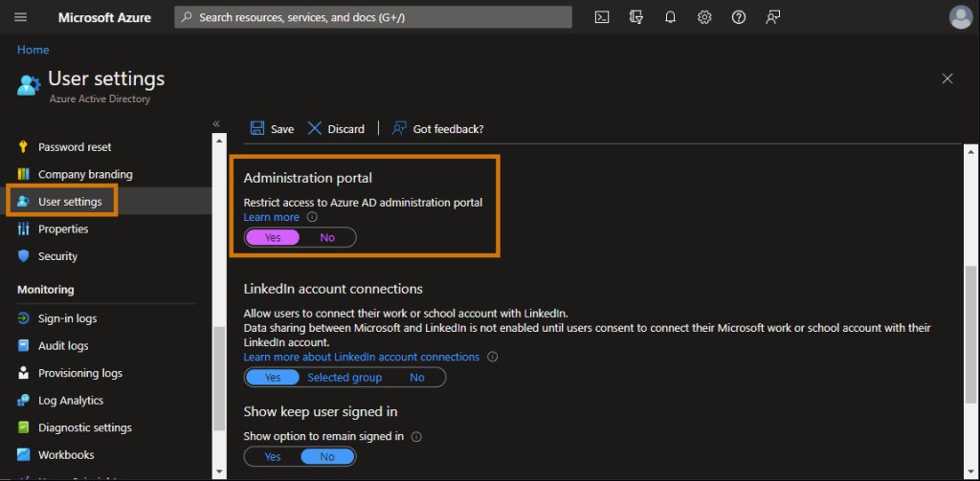Click the Monitoring section heading
The height and width of the screenshot is (481, 980).
[x=46, y=290]
